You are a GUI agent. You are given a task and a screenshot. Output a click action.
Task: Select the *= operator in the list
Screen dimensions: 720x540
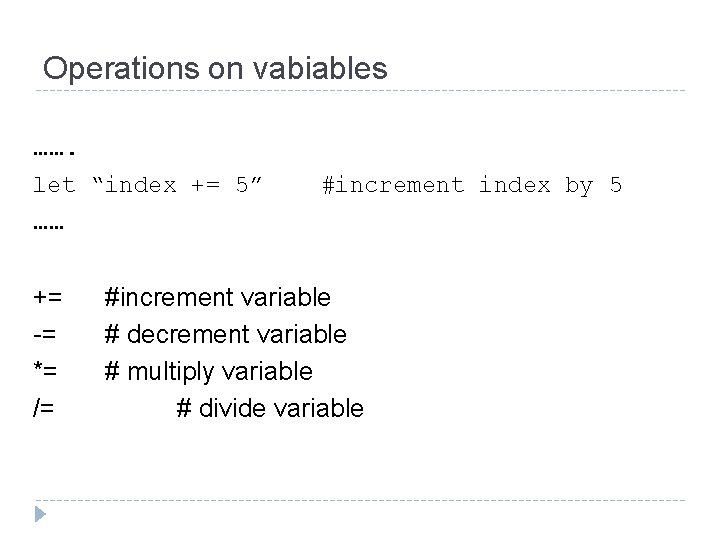pyautogui.click(x=46, y=371)
